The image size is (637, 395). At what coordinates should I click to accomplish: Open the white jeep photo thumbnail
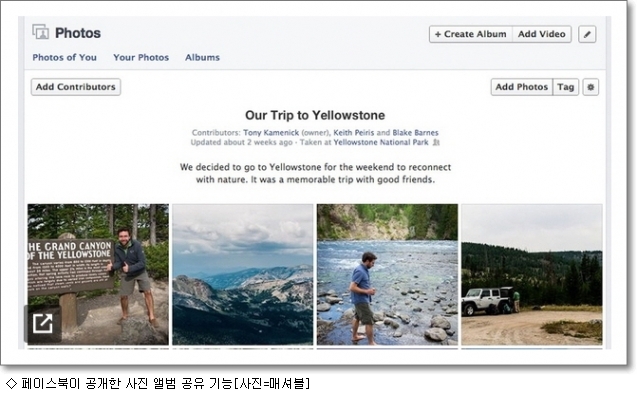pos(532,274)
